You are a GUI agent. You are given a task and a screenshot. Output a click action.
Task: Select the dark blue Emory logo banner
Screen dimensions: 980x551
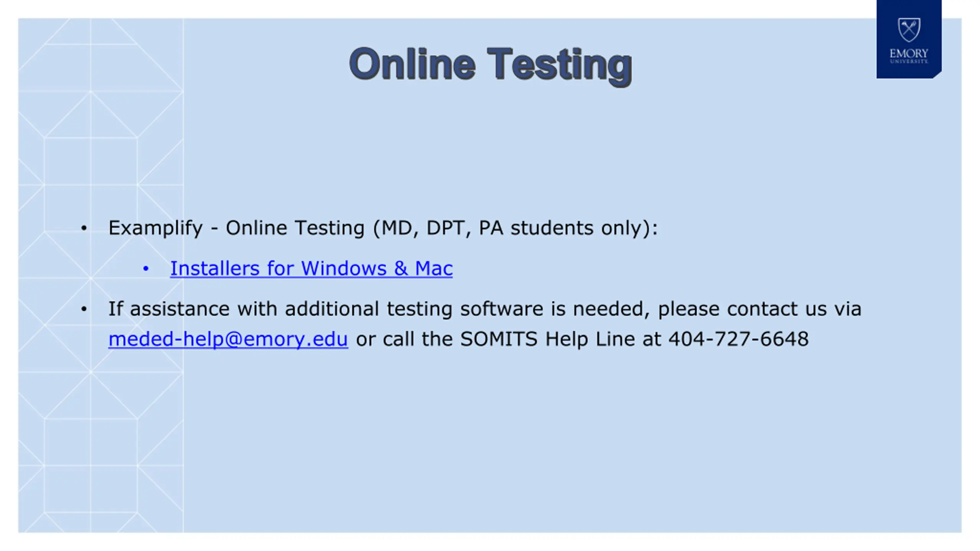coord(909,39)
